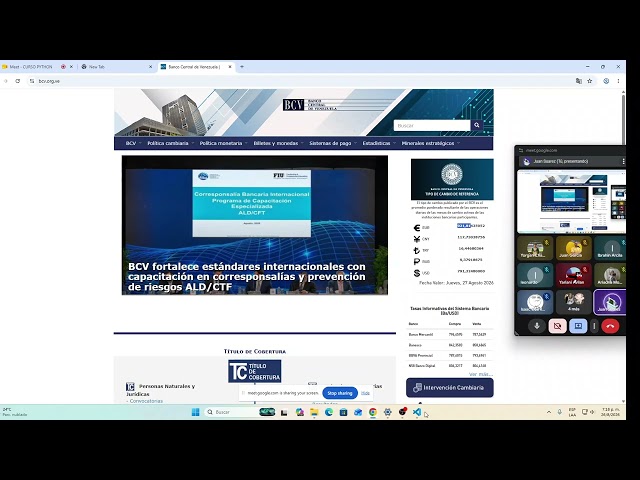The width and height of the screenshot is (640, 480).
Task: Hang up with the red leave call button
Action: 610,326
